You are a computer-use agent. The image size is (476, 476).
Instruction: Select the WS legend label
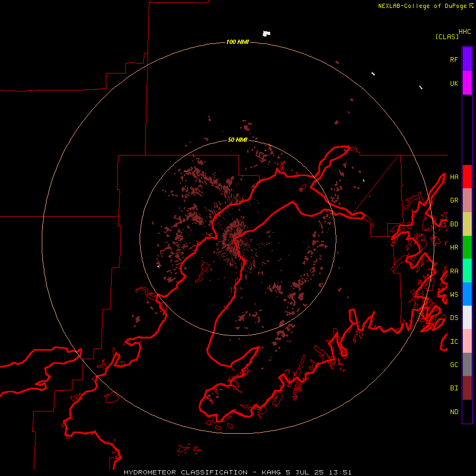click(454, 295)
